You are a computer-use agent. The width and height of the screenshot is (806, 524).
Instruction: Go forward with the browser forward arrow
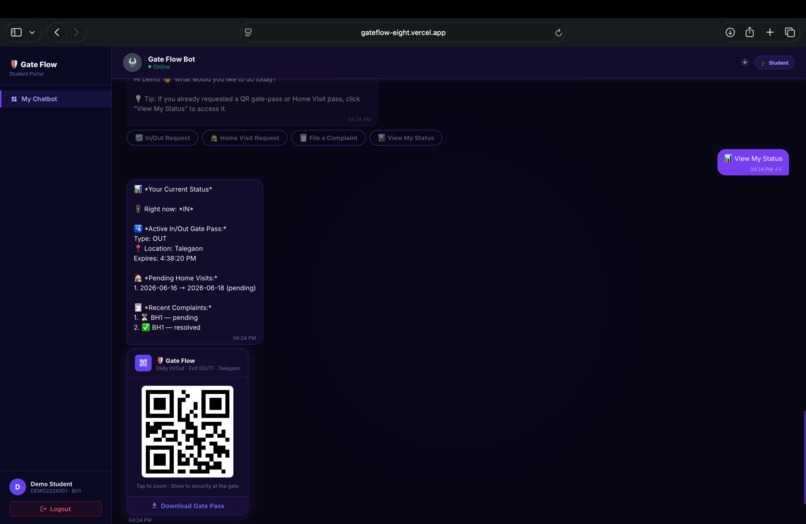(76, 32)
